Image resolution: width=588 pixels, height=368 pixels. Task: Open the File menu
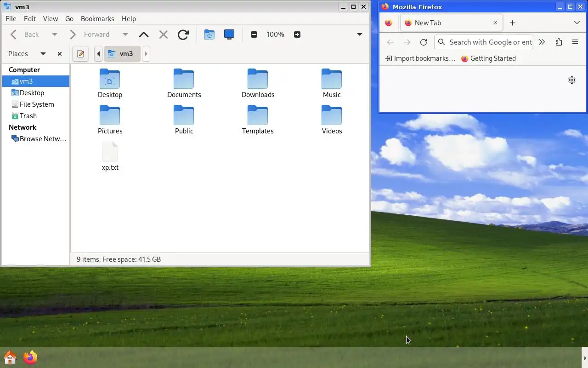(x=11, y=19)
